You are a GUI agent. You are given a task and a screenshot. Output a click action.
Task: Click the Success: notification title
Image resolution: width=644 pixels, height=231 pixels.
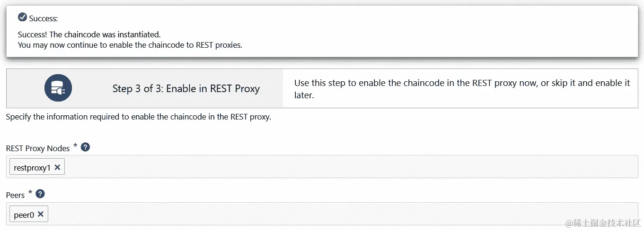click(44, 19)
